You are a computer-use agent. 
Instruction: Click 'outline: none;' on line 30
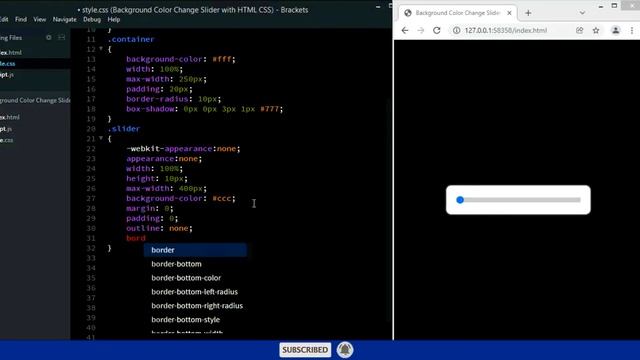pyautogui.click(x=159, y=228)
